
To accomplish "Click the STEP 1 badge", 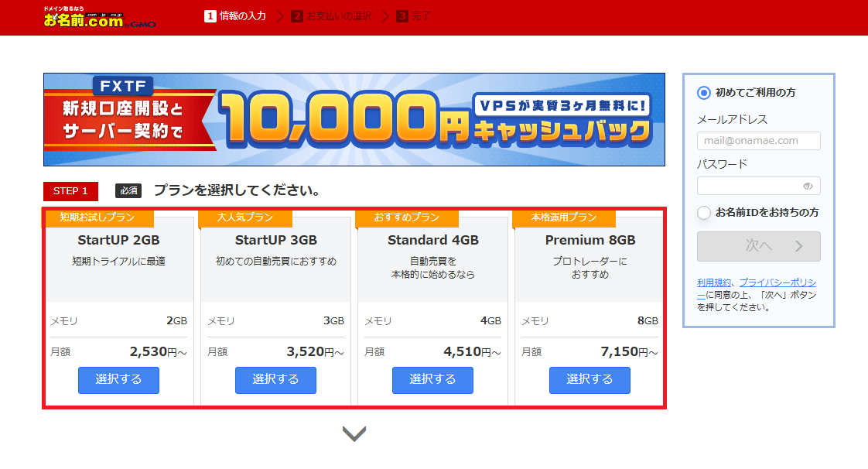I will click(x=70, y=191).
